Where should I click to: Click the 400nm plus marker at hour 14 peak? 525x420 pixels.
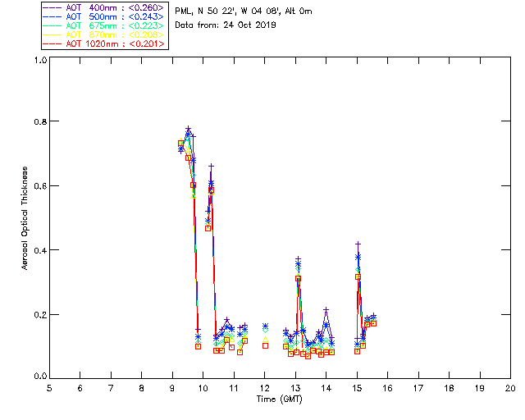coord(326,310)
